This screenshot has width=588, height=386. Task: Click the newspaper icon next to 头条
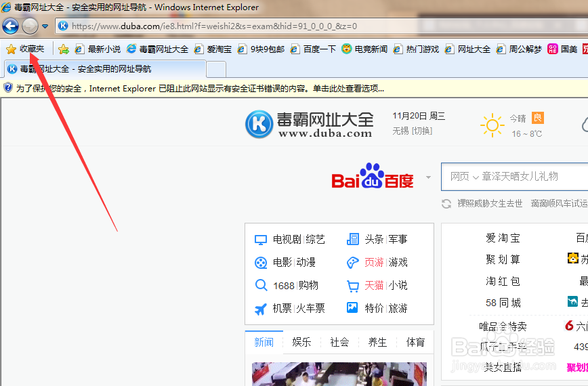coord(352,239)
